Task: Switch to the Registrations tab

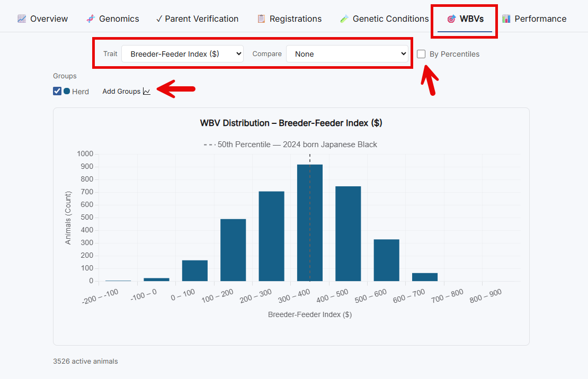Action: click(290, 19)
